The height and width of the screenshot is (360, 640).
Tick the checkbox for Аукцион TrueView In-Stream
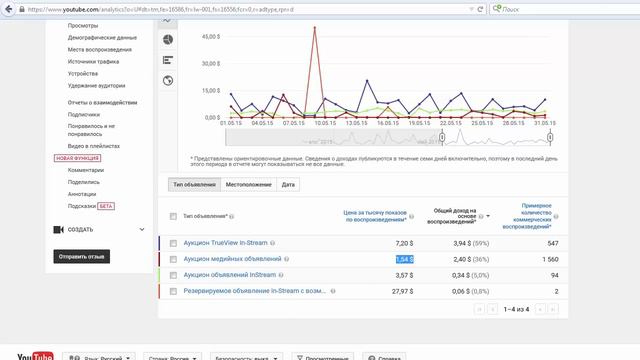click(173, 243)
